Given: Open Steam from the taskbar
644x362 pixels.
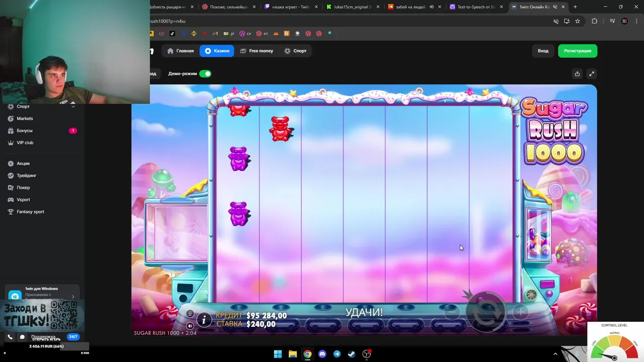Looking at the screenshot, I should (352, 354).
